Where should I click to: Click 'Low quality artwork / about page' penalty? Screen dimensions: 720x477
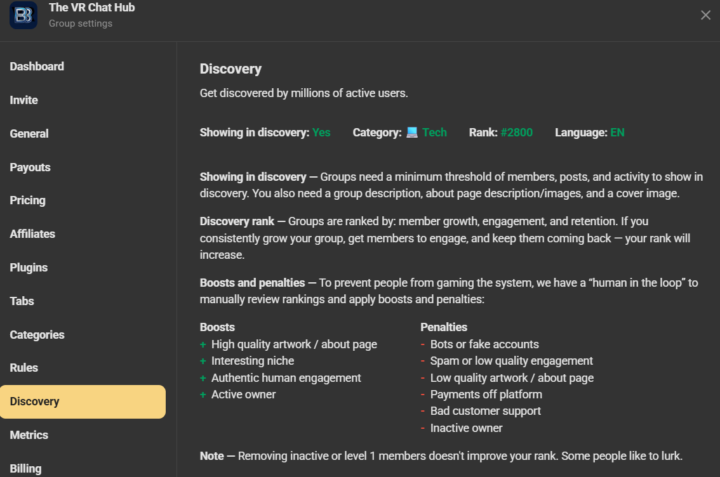[x=512, y=378]
